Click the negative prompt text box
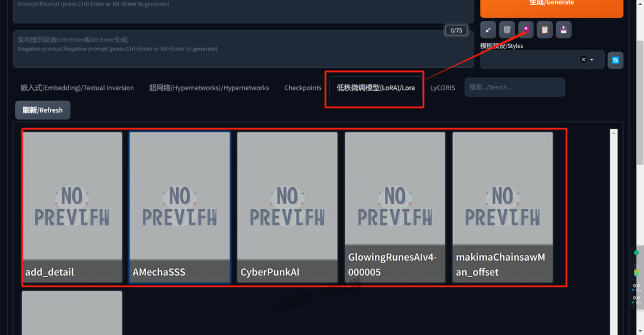 click(242, 48)
